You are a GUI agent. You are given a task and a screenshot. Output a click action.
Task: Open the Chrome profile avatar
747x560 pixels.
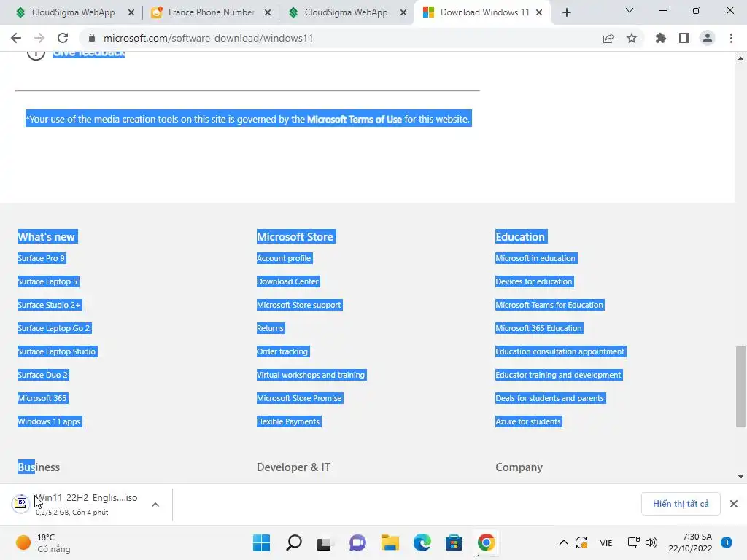coord(708,38)
